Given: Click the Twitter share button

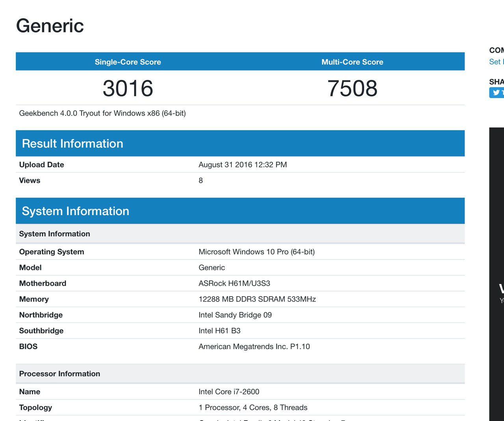Looking at the screenshot, I should click(x=497, y=93).
